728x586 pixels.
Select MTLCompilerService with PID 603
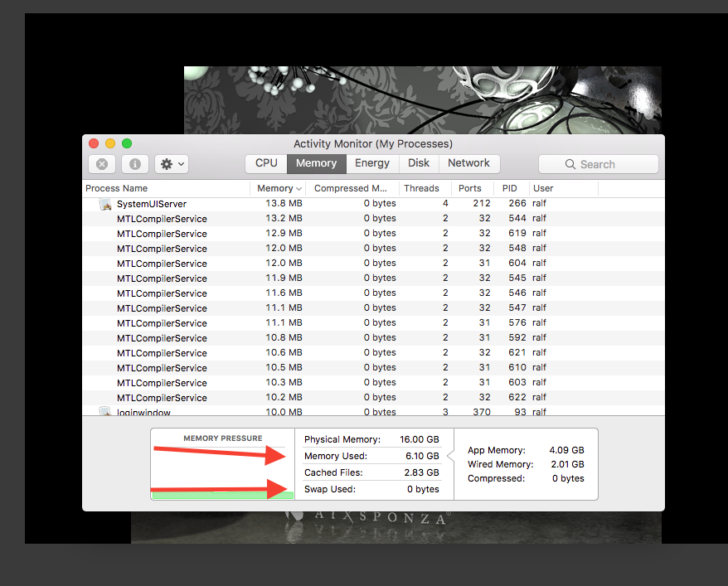pyautogui.click(x=373, y=382)
